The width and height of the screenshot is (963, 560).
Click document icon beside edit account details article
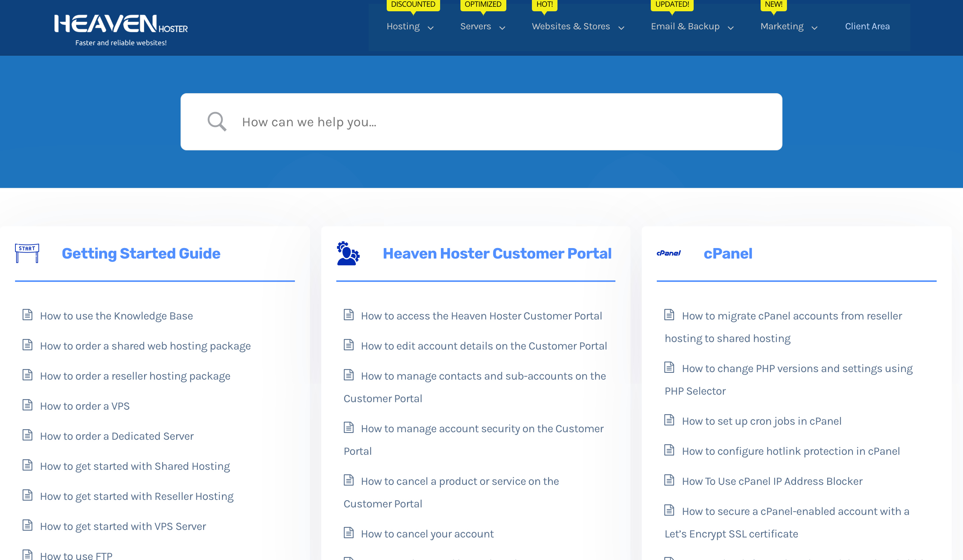click(x=348, y=345)
